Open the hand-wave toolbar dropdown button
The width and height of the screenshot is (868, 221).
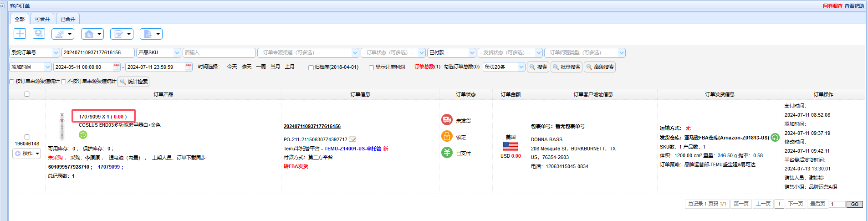(63, 34)
